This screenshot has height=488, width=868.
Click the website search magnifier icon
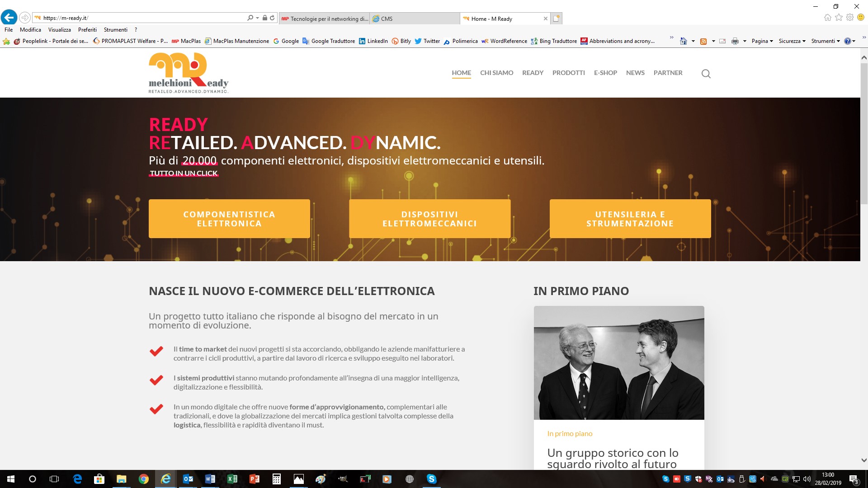pos(706,74)
